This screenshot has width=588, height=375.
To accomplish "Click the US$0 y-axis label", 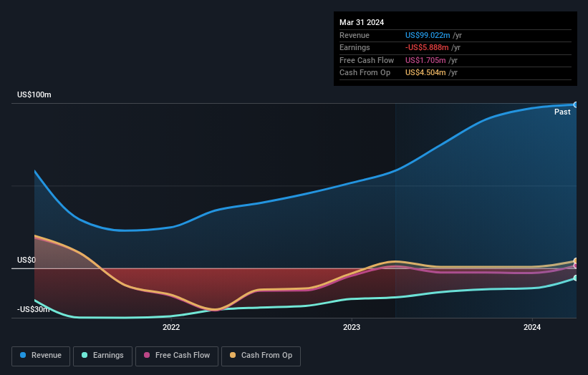I will pos(26,260).
